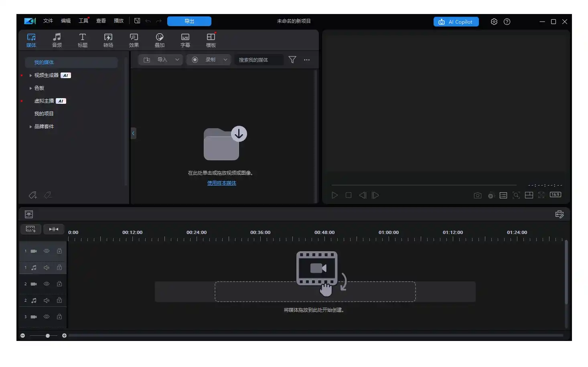Click the 使用样本媒体 link
Screen dimensions: 588x367
221,183
